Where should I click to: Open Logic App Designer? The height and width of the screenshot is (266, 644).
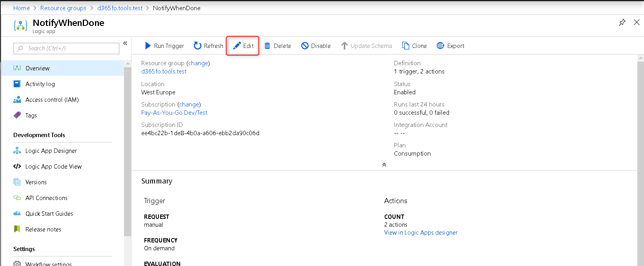point(51,151)
